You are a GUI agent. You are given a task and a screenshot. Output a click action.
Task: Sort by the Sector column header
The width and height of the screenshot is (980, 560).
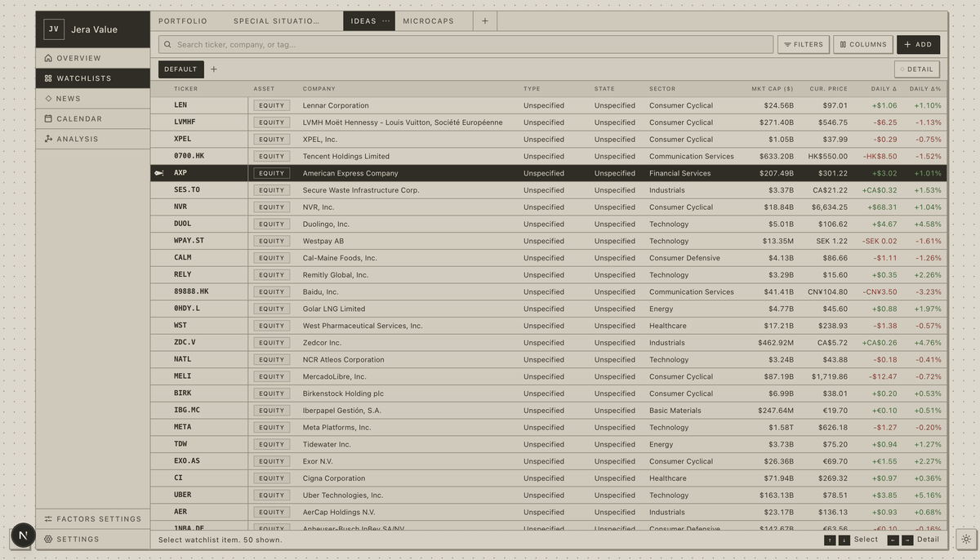pyautogui.click(x=662, y=89)
